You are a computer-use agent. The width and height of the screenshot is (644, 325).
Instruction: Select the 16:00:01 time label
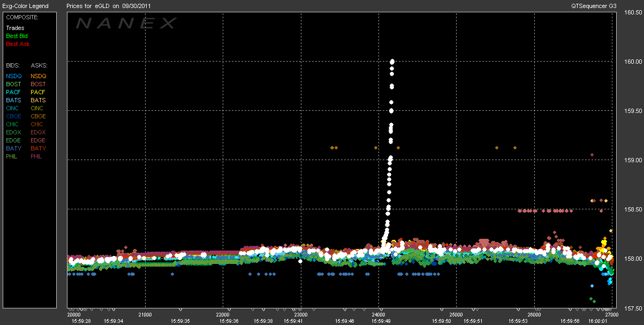pyautogui.click(x=597, y=321)
